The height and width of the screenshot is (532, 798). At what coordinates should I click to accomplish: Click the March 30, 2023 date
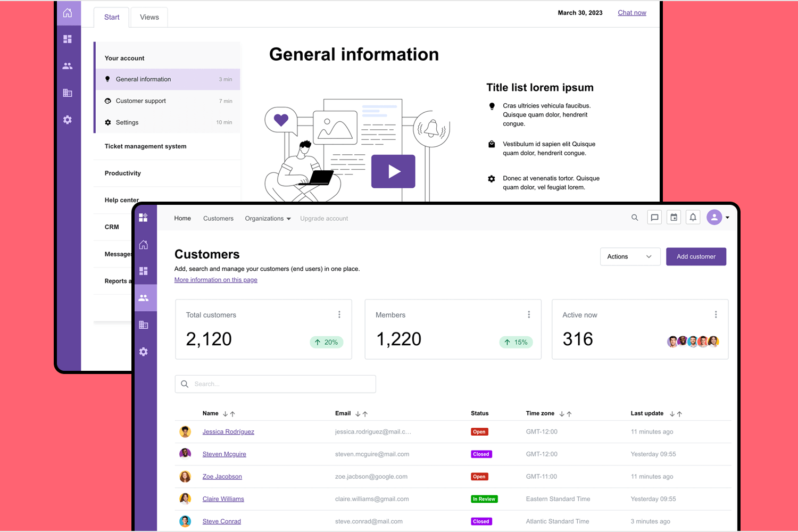(x=580, y=13)
